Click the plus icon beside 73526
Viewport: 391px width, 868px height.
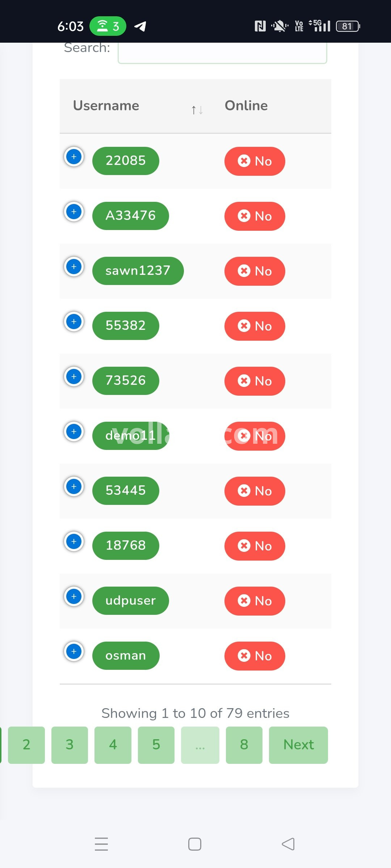tap(74, 377)
